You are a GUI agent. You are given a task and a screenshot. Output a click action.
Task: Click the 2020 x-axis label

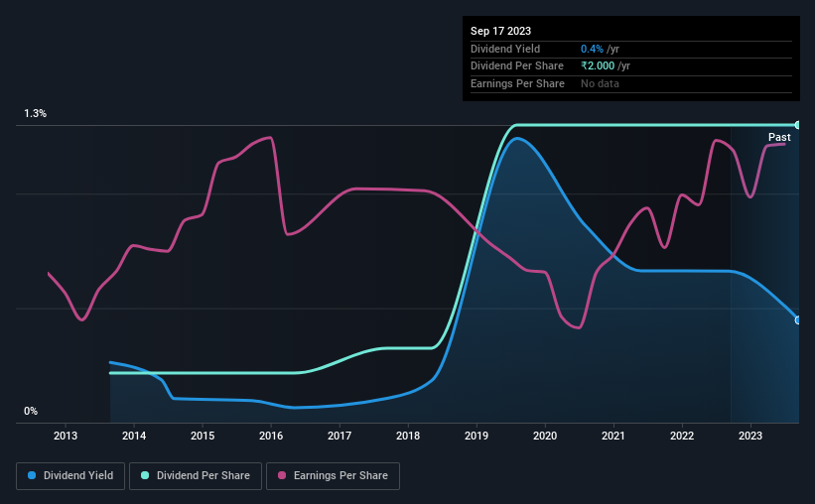click(545, 436)
